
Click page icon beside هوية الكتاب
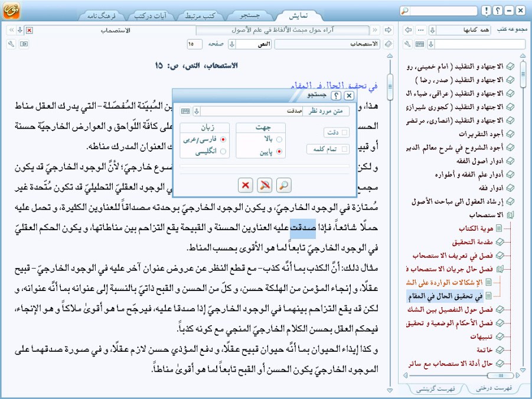tap(499, 228)
